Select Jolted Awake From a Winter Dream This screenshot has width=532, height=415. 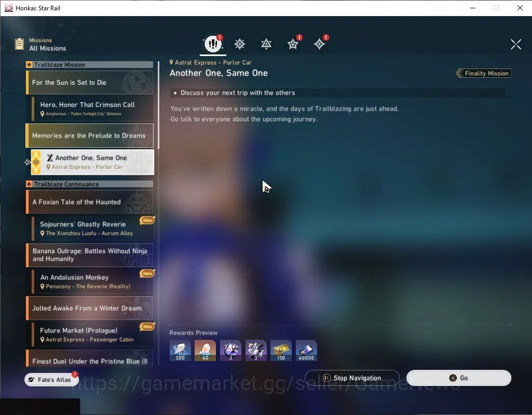(90, 308)
